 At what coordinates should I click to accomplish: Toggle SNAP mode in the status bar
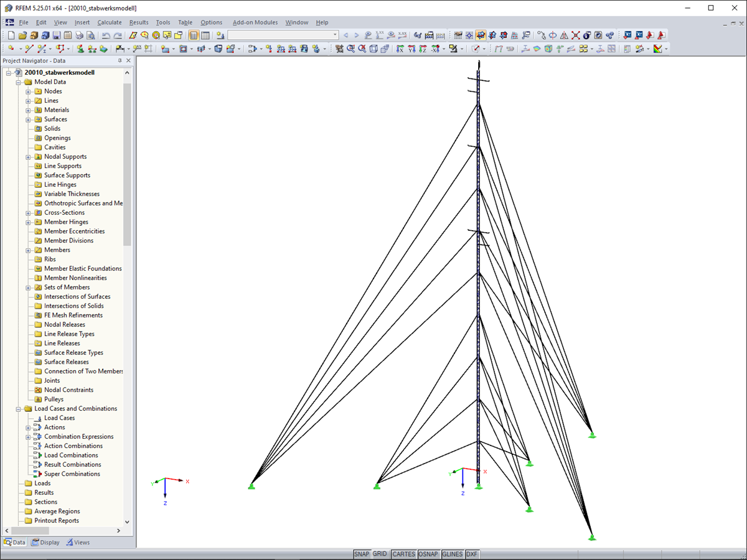coord(361,554)
